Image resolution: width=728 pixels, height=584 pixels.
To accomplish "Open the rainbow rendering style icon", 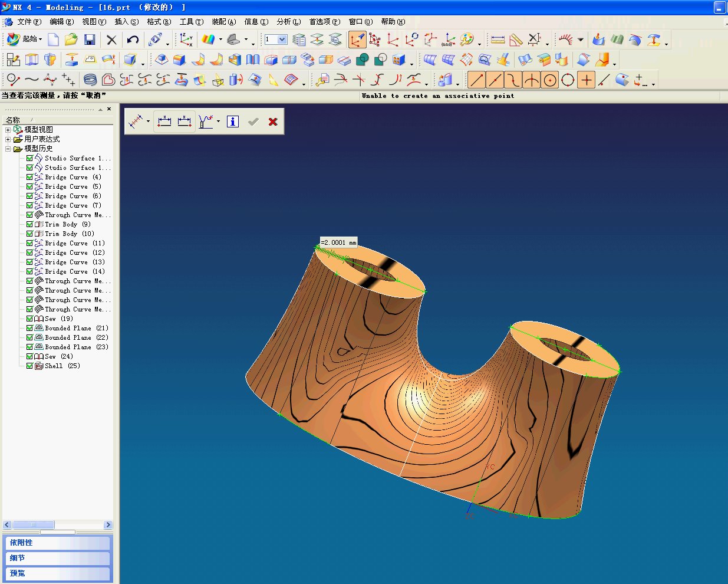I will click(207, 40).
